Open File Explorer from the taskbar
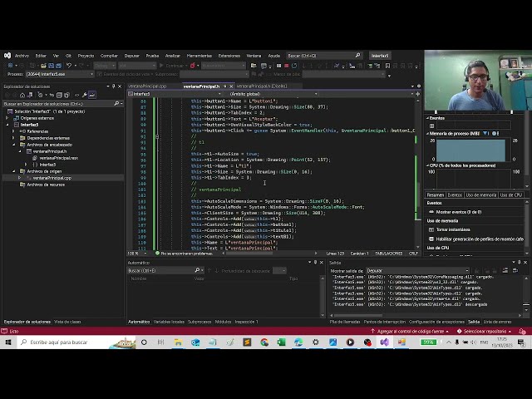Viewport: 532px width, 399px height. pos(178,342)
